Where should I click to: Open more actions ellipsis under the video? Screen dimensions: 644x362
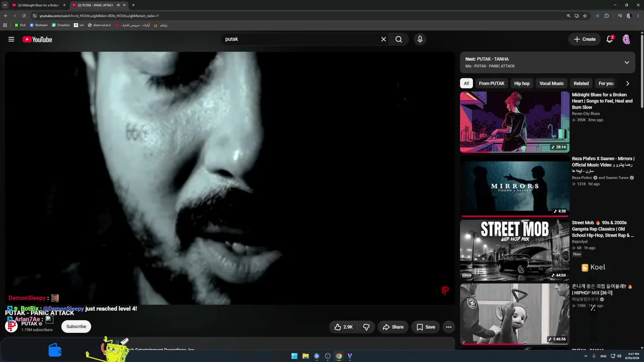[449, 327]
